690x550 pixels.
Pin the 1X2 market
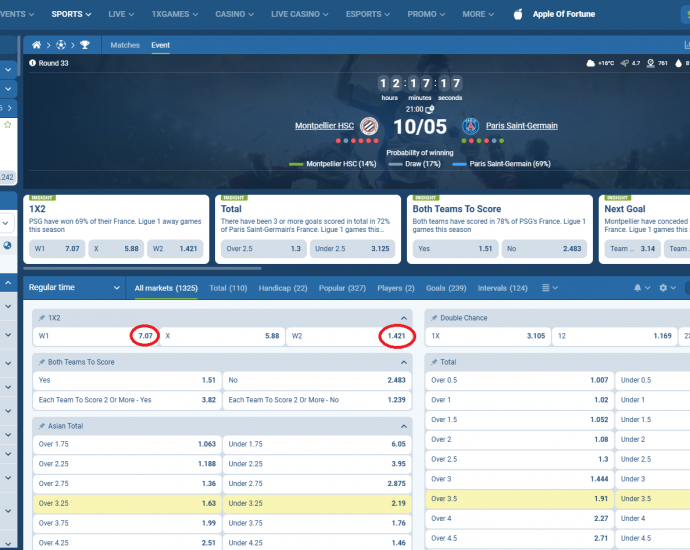42,318
